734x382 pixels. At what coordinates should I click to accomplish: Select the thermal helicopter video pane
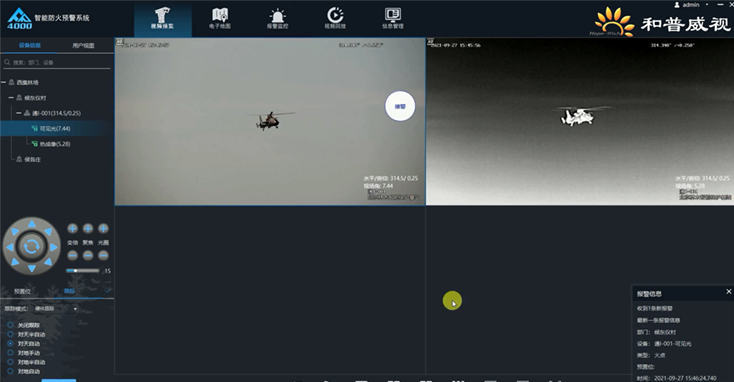pos(580,121)
